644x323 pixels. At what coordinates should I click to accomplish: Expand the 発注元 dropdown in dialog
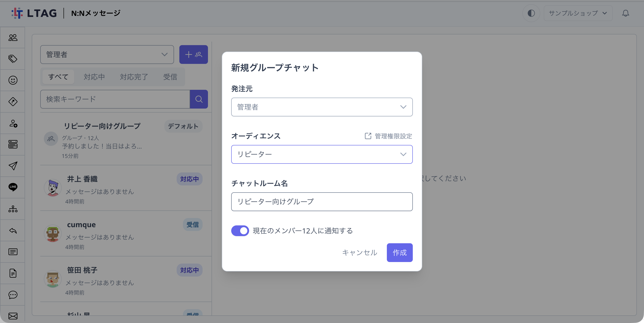tap(322, 107)
